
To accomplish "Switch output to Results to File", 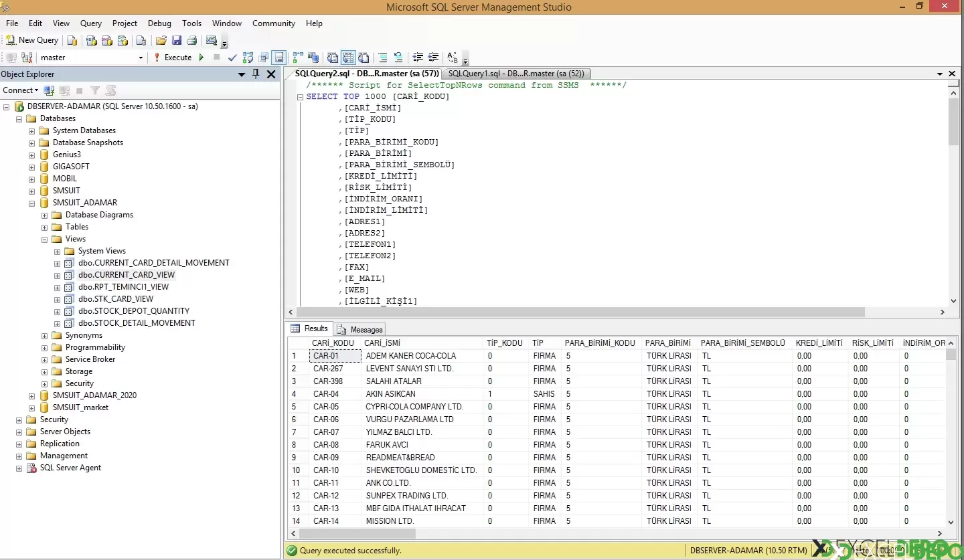I will click(363, 58).
